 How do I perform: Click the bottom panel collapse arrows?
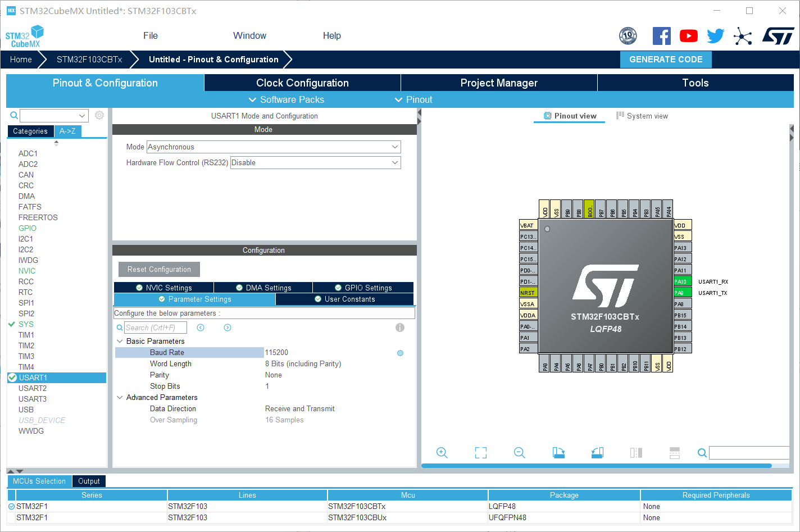click(x=15, y=471)
